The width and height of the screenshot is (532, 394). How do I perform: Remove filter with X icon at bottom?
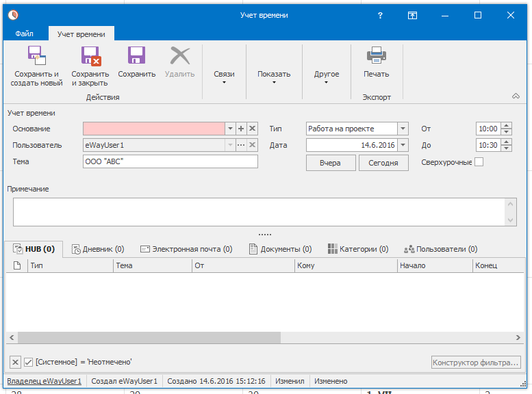(x=15, y=362)
